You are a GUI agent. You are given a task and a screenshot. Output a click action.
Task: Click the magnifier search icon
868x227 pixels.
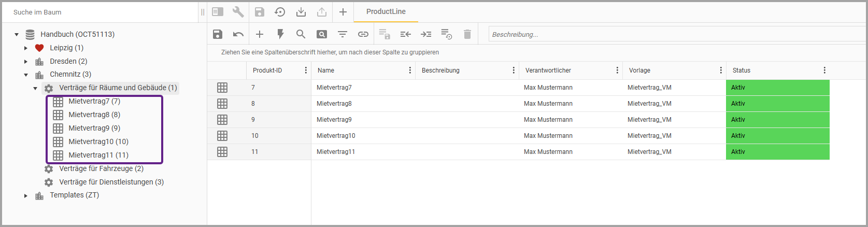click(x=301, y=34)
